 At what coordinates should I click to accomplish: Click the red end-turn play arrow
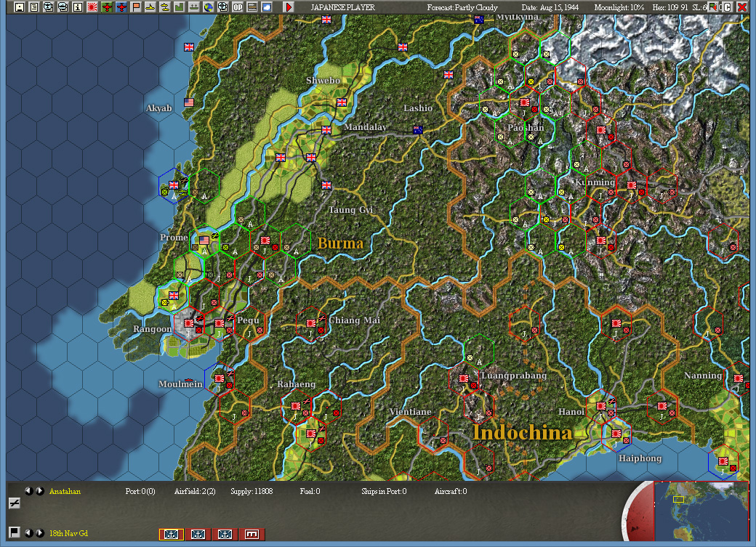tap(289, 7)
